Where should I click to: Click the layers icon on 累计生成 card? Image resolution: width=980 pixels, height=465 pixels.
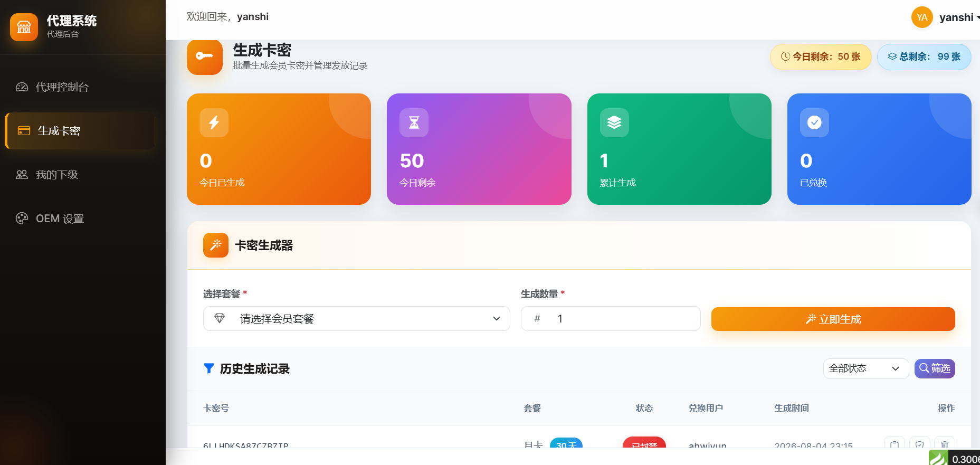[614, 122]
